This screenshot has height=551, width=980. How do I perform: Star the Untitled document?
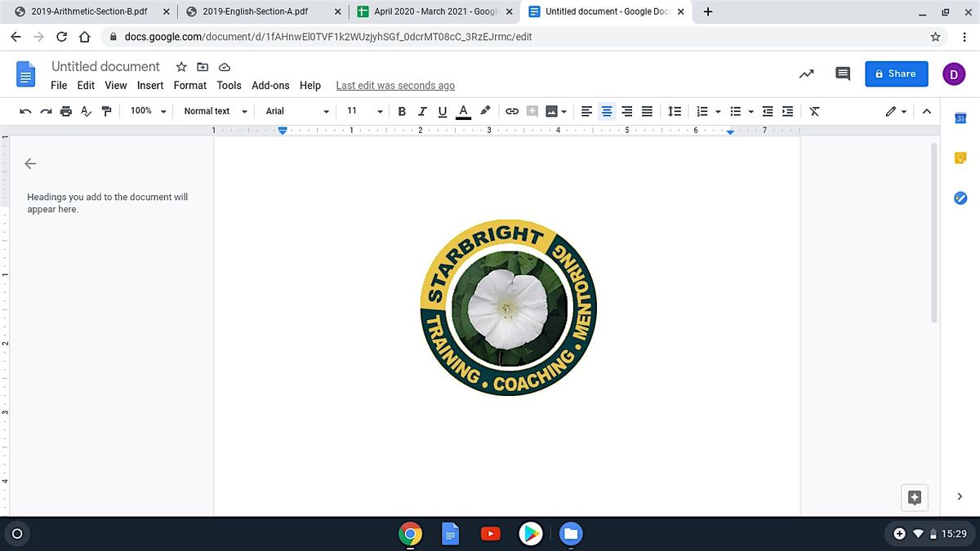tap(181, 67)
